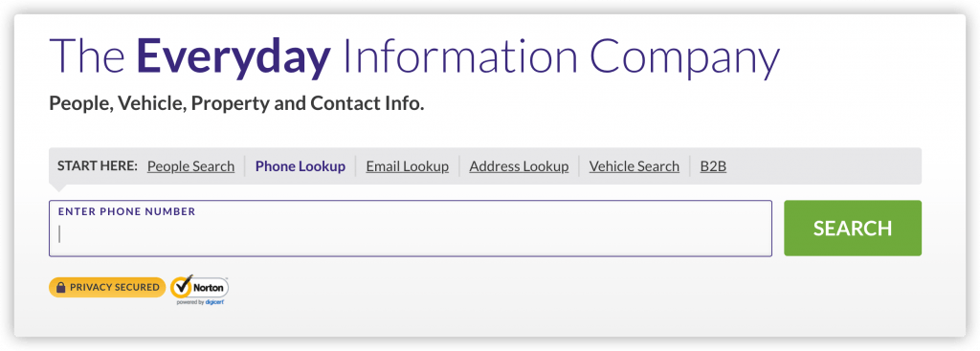Click the bold Everyday word in heading
Screen dimensions: 980x351
(x=234, y=56)
